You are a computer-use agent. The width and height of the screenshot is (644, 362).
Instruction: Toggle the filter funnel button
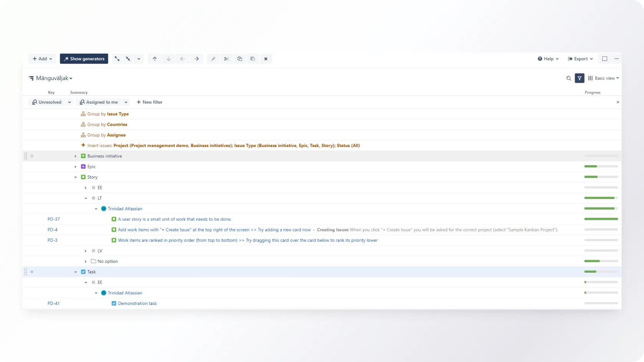pyautogui.click(x=580, y=78)
